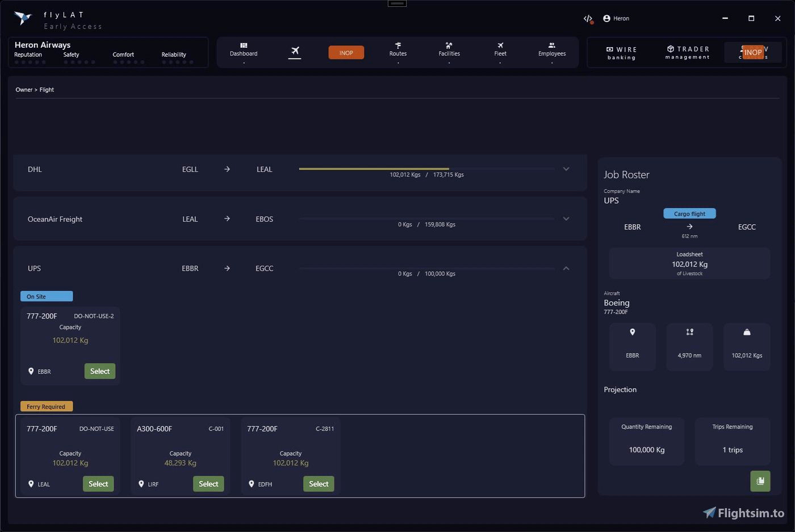Click the green dispatch button in Job Roster
This screenshot has width=795, height=532.
pos(760,481)
